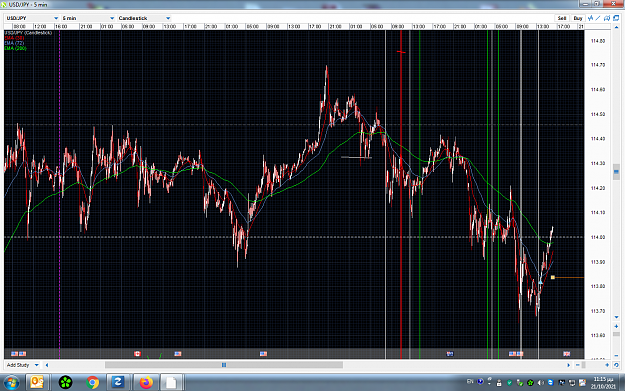
Task: Click the red EMA legend label
Action: 14,38
